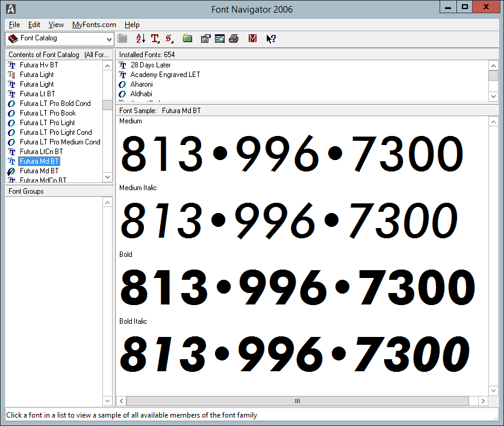This screenshot has width=504, height=426.
Task: Click the icon beside Futura LT Pro Bold Cond
Action: [11, 103]
